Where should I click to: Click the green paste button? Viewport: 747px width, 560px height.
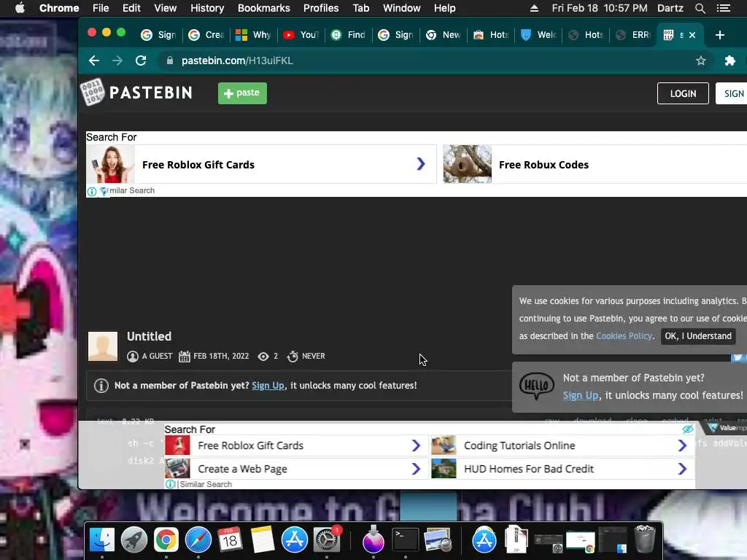coord(242,93)
